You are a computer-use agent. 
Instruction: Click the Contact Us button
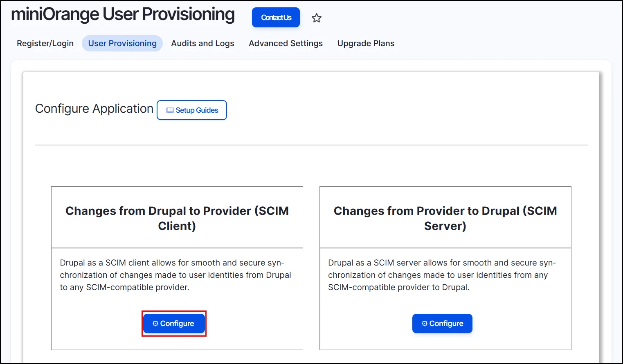[276, 18]
